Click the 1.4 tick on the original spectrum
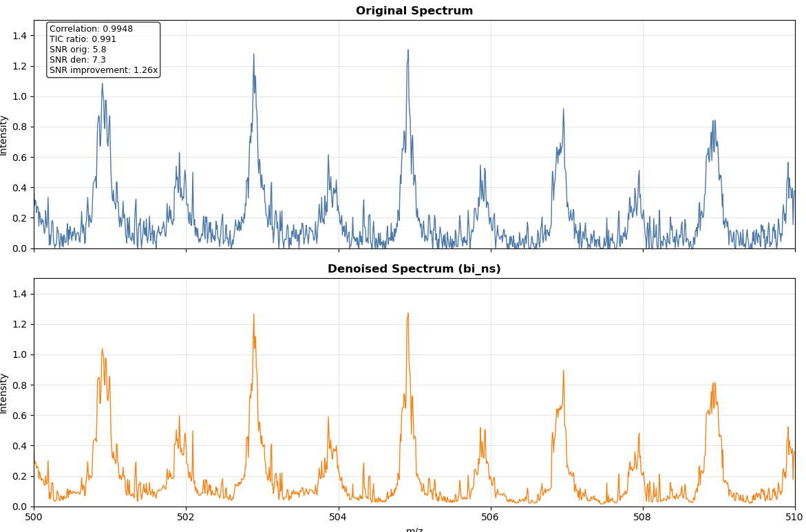This screenshot has height=532, width=806. point(20,36)
